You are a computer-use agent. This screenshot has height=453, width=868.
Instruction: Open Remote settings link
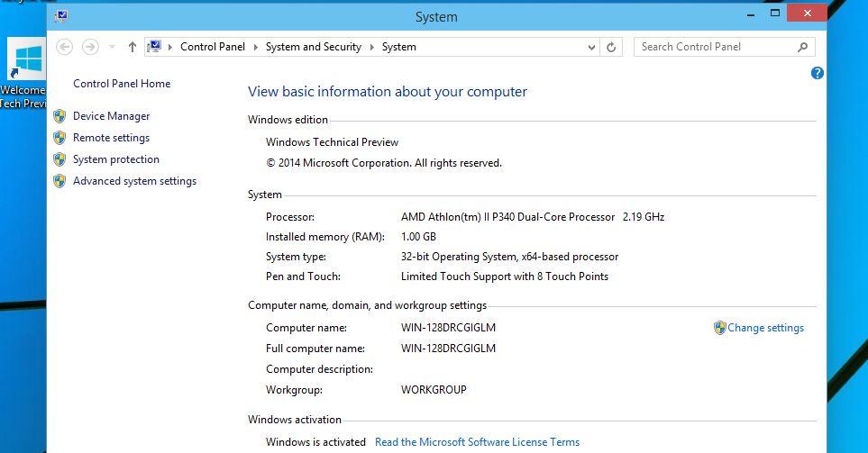click(x=111, y=138)
